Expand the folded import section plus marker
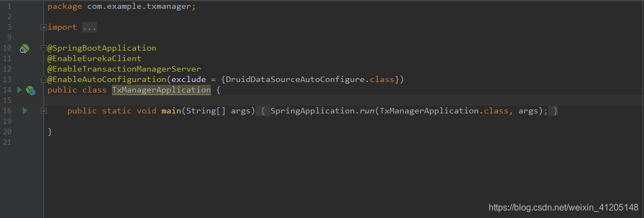The width and height of the screenshot is (644, 218). [x=44, y=27]
